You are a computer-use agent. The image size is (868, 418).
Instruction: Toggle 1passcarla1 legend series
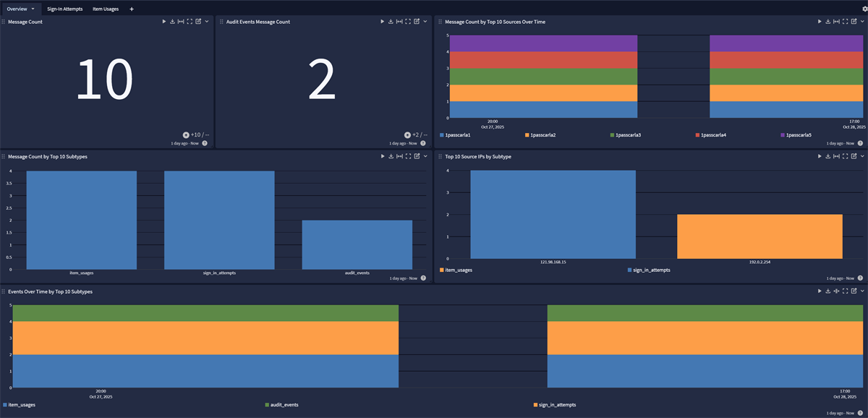pos(457,135)
